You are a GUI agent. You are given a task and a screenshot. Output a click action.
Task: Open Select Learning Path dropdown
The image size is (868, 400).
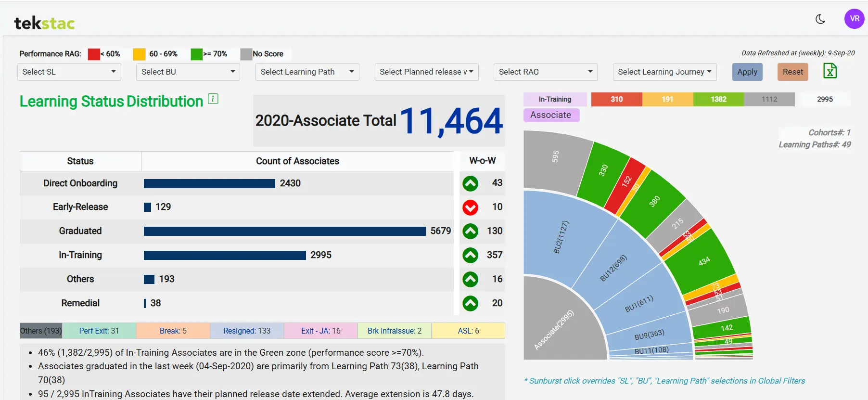(307, 72)
